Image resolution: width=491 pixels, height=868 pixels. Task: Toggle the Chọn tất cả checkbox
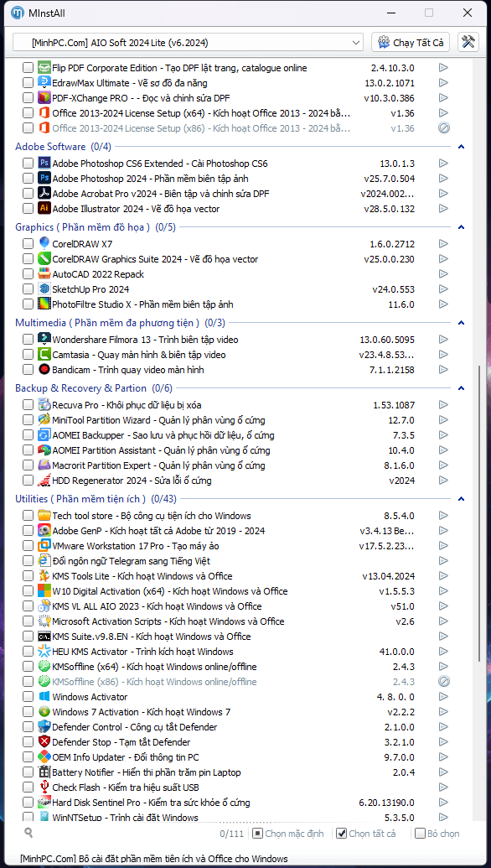tap(341, 833)
